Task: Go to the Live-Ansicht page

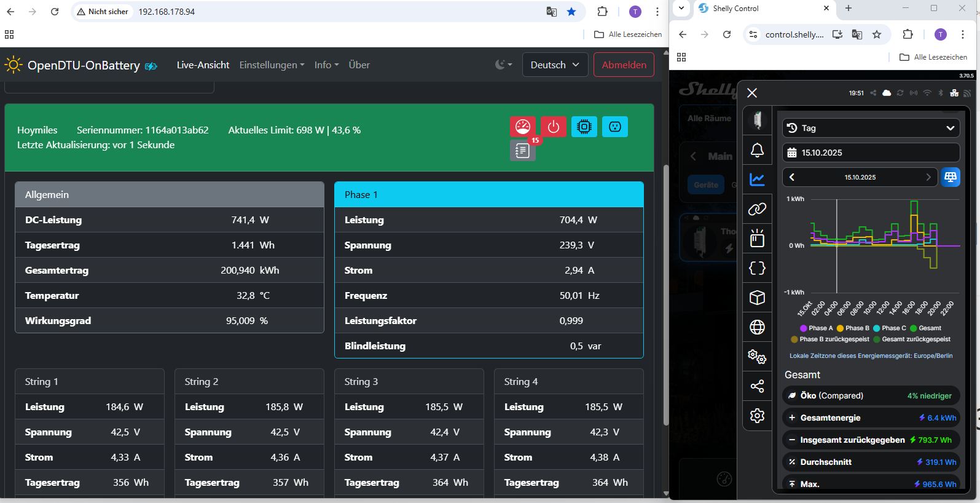Action: [x=203, y=65]
